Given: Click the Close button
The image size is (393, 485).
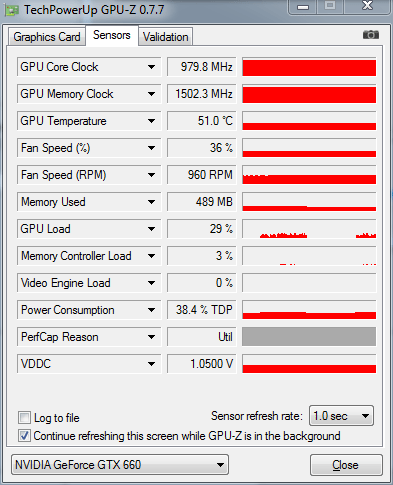Looking at the screenshot, I should 346,465.
